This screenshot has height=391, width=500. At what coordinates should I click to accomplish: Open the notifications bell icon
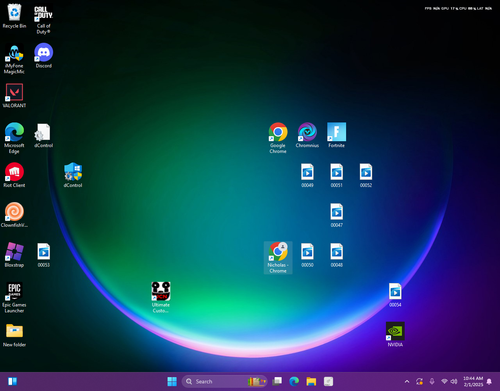(x=489, y=382)
